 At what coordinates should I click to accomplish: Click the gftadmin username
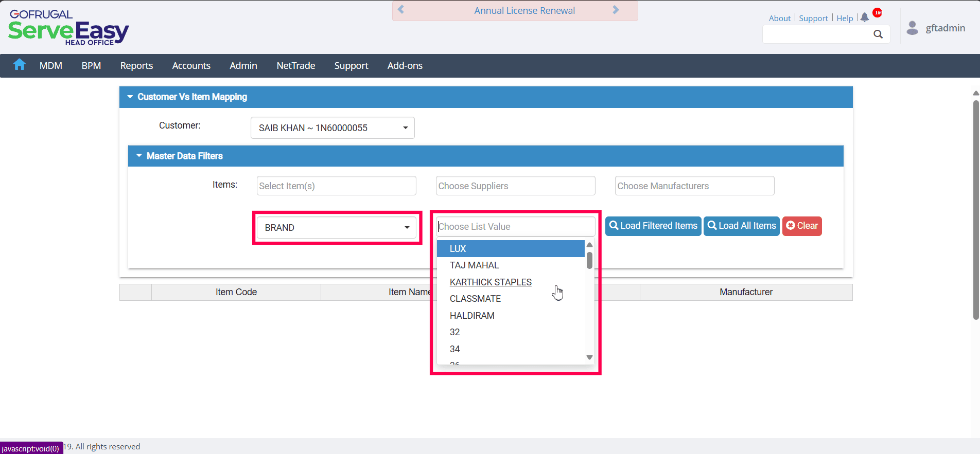pos(946,28)
